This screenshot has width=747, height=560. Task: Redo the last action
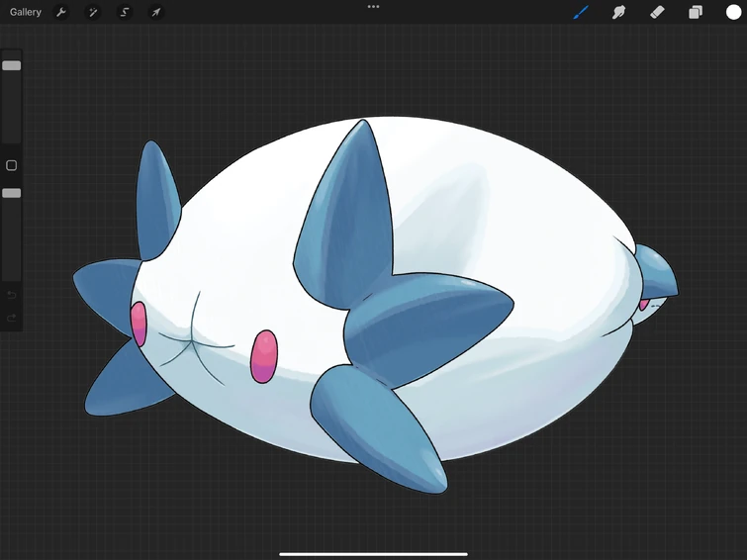click(12, 318)
